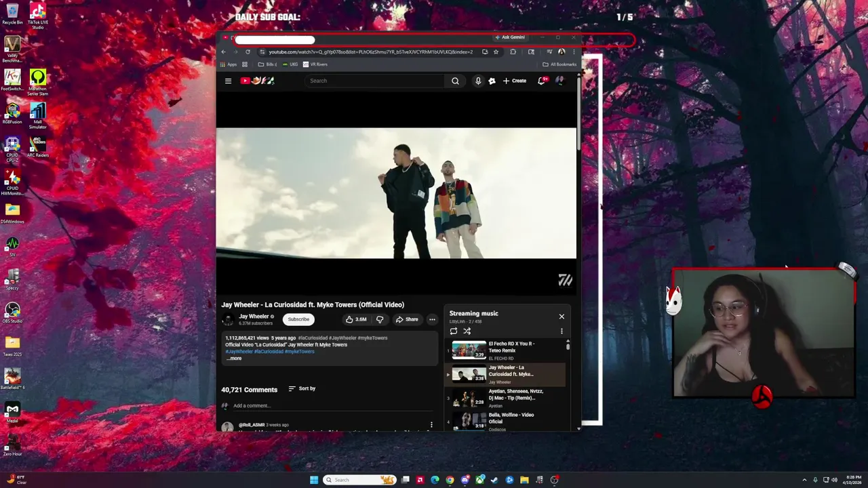This screenshot has width=868, height=488.
Task: Click the Ask Gemini button
Action: 511,37
